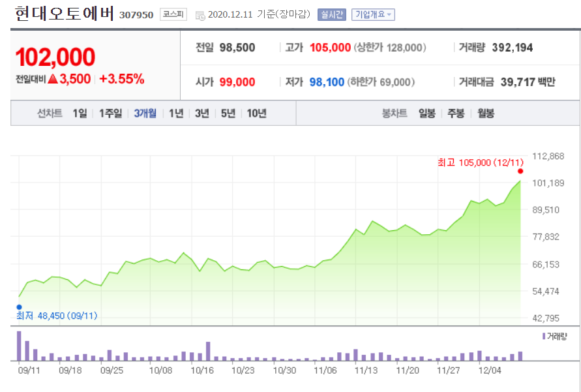Click the stock code 307950
Viewport: 581px width, 392px height.
[136, 15]
